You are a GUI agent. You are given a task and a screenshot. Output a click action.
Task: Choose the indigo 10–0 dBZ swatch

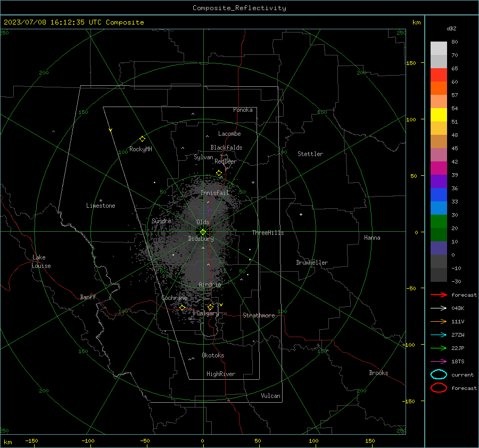pos(439,248)
